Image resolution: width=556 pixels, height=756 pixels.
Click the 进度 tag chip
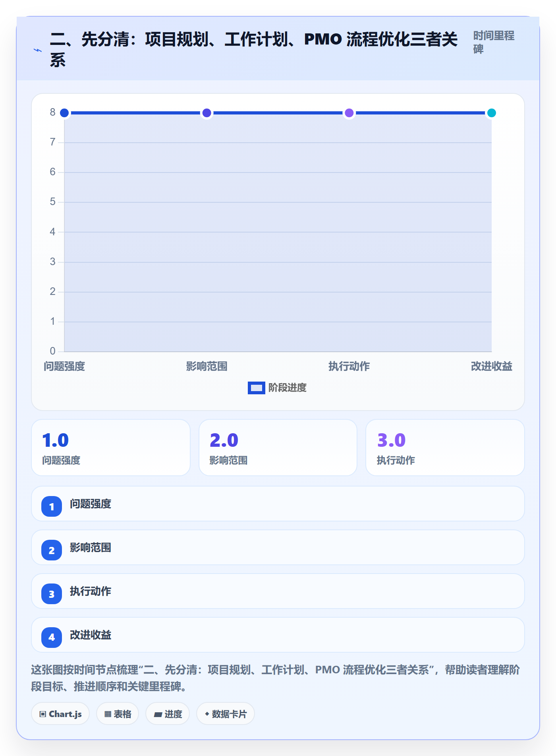[168, 714]
